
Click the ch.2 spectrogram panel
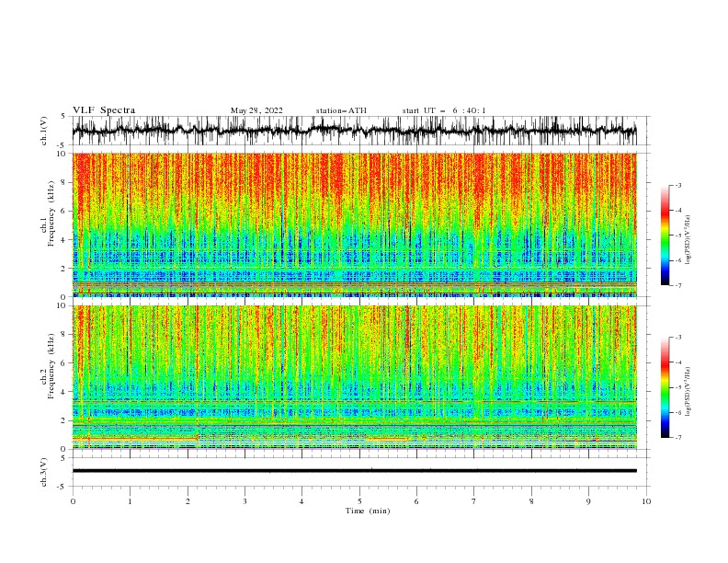click(355, 377)
